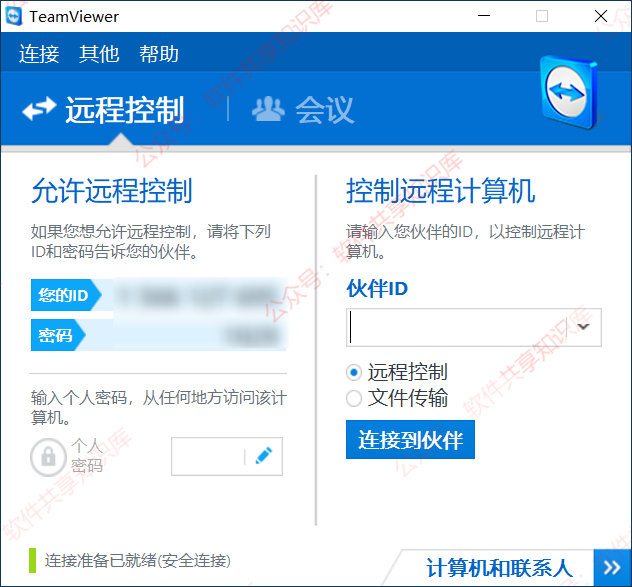Click the 允许远程控制 heading
The width and height of the screenshot is (632, 587).
click(112, 191)
